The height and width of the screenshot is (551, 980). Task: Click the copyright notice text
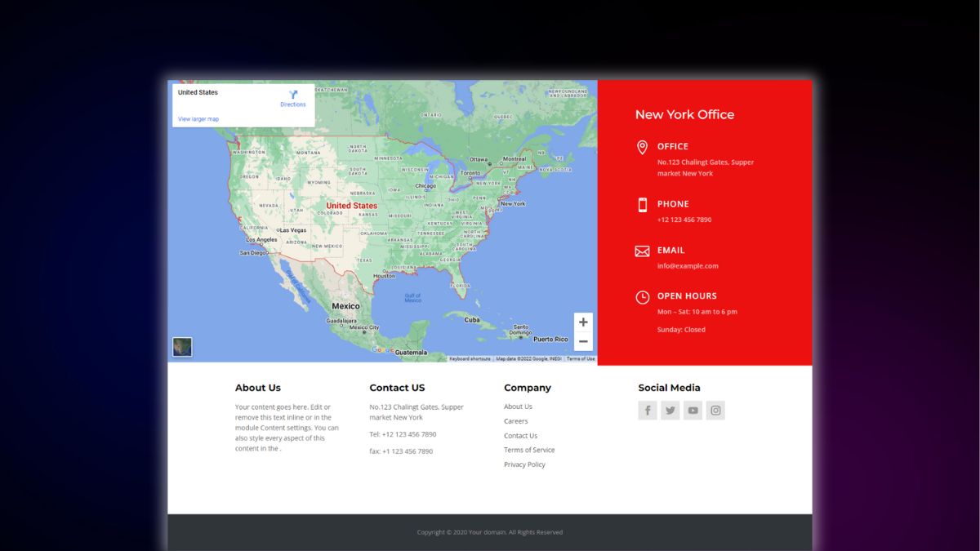pyautogui.click(x=490, y=532)
